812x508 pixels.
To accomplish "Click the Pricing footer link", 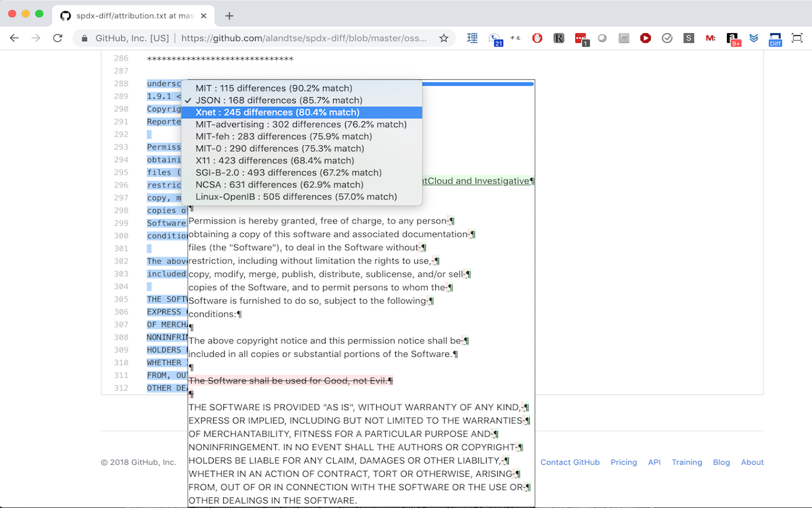I will click(x=624, y=462).
